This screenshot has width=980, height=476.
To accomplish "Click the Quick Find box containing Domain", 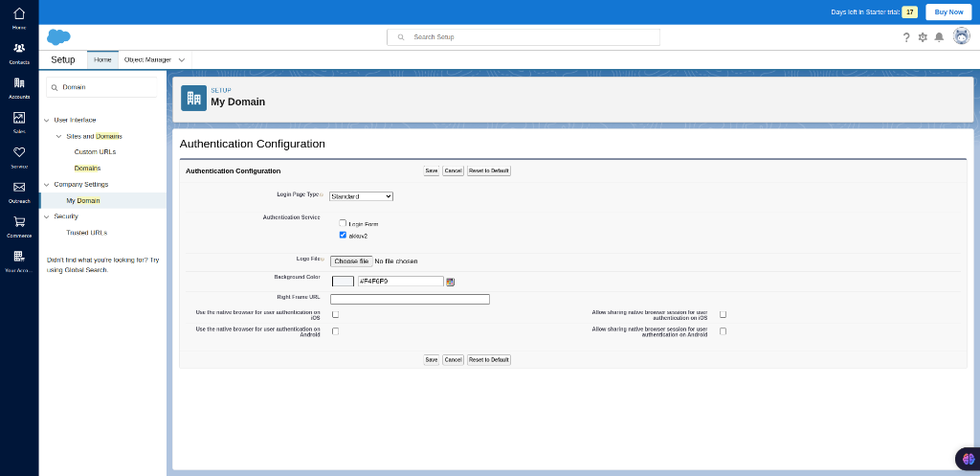I will [x=101, y=87].
